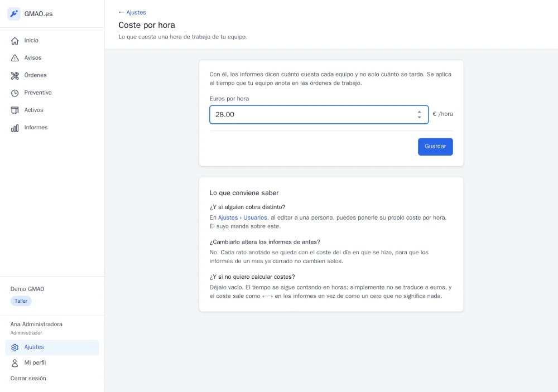The width and height of the screenshot is (558, 392).
Task: Select the Preventivo menu label
Action: pyautogui.click(x=38, y=93)
